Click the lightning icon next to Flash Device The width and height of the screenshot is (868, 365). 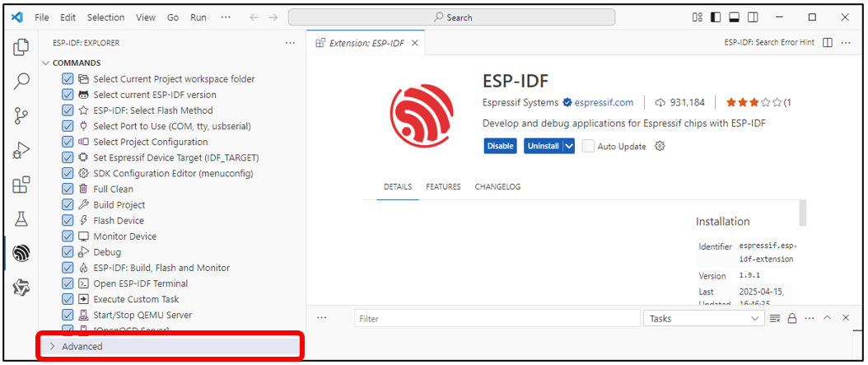84,221
